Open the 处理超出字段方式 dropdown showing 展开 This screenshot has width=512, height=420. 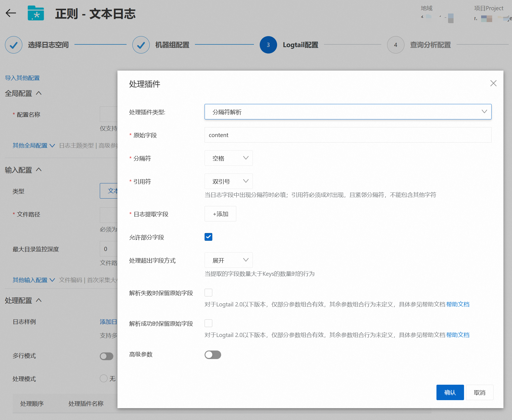pos(229,260)
